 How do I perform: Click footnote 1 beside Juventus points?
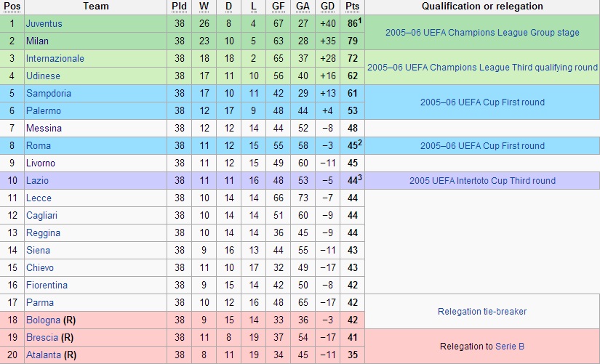pyautogui.click(x=360, y=20)
